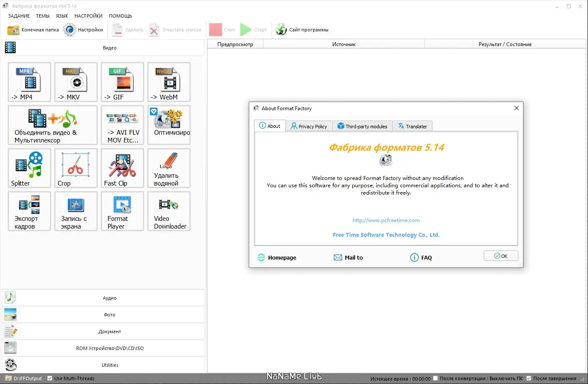The width and height of the screenshot is (588, 384).
Task: Click the Удалить toolbar button
Action: 128,30
